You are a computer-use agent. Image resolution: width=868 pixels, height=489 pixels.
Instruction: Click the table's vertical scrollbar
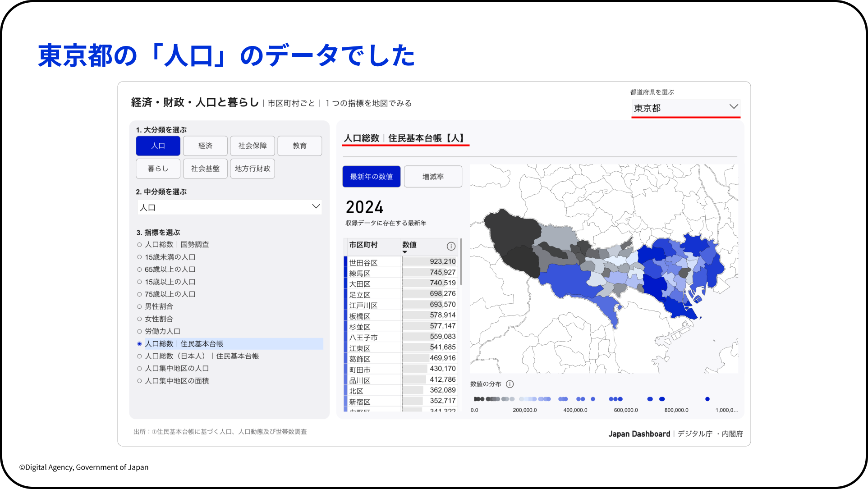click(461, 261)
